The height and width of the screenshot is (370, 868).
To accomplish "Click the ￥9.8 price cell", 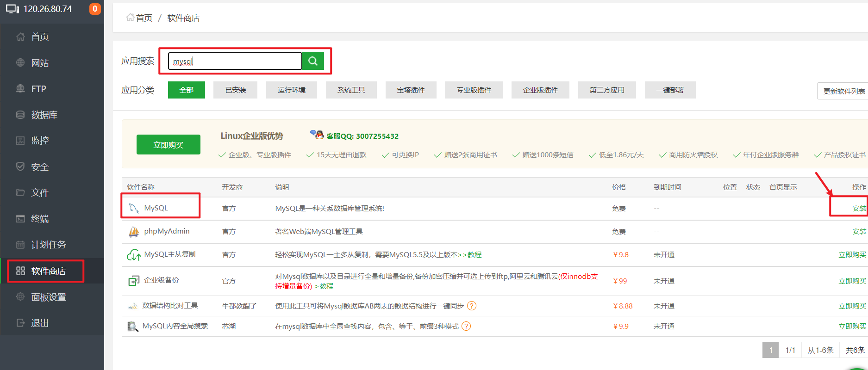I will 620,255.
